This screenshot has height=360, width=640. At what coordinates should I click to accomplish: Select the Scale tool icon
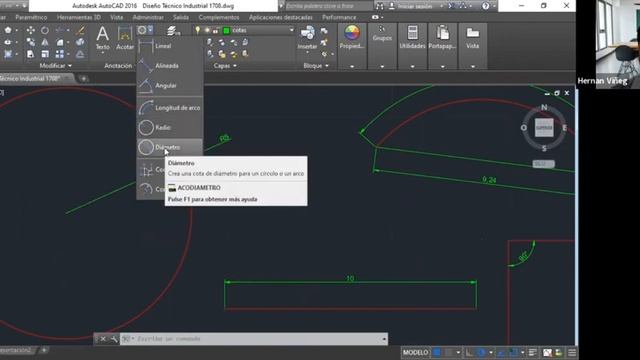[45, 54]
